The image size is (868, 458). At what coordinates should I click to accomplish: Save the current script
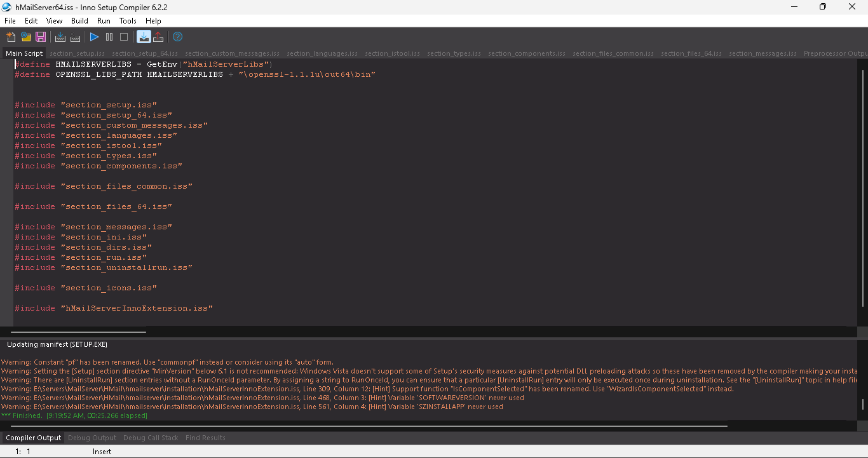(40, 37)
